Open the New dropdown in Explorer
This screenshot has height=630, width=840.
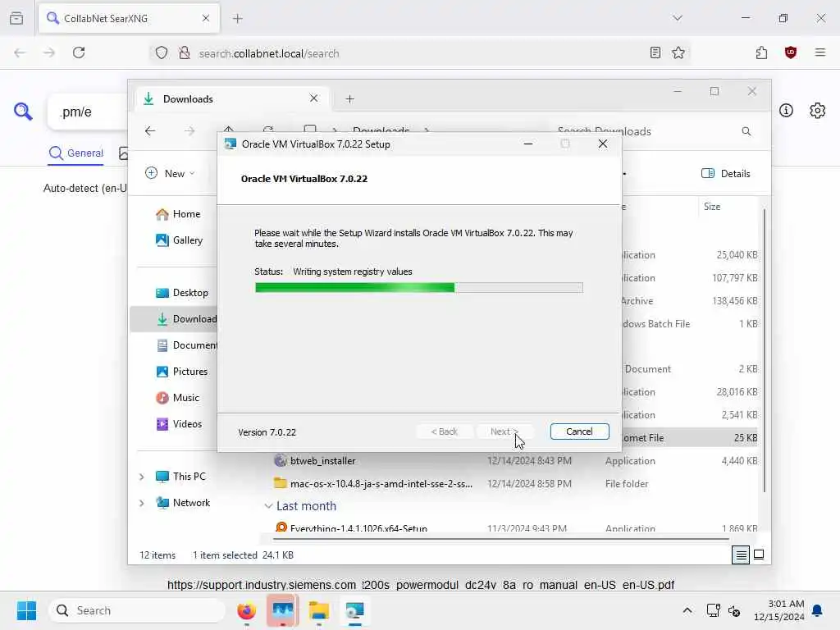[x=170, y=173]
